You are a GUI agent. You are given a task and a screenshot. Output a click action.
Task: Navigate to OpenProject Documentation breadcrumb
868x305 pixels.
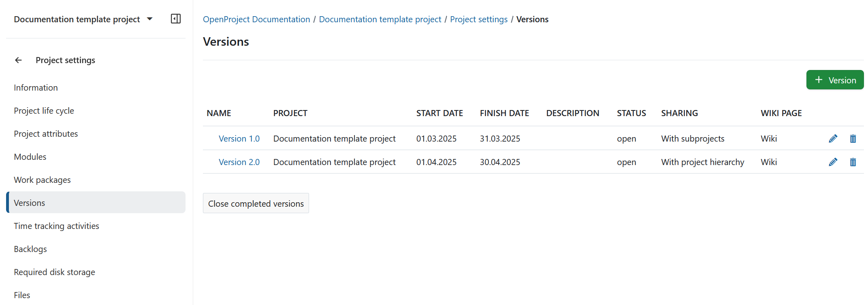click(x=256, y=19)
